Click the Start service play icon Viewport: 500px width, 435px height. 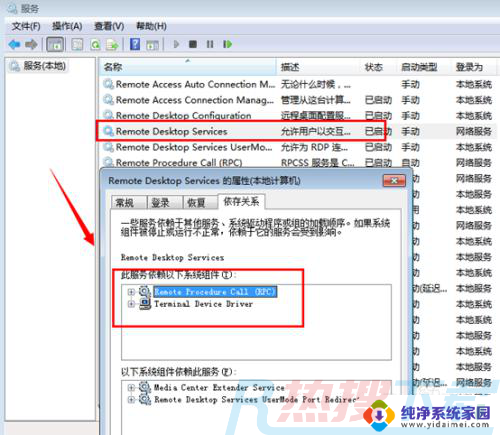176,44
